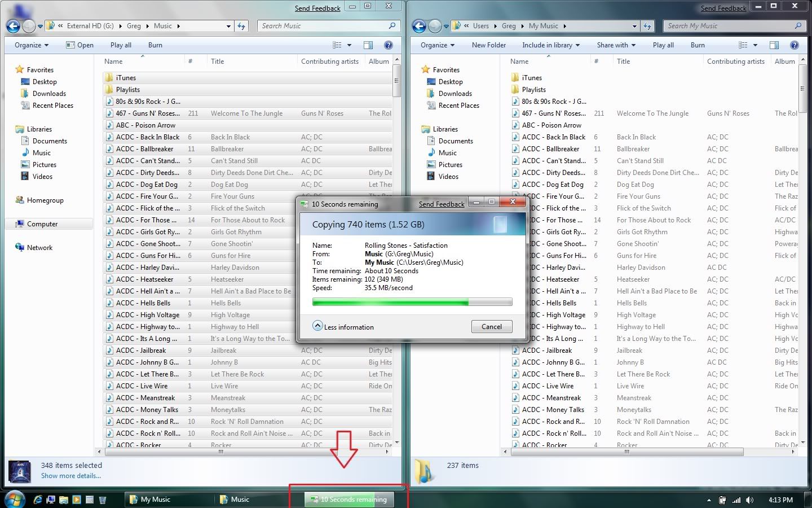Open the Windows Start orb
This screenshot has height=508, width=812.
pos(14,500)
